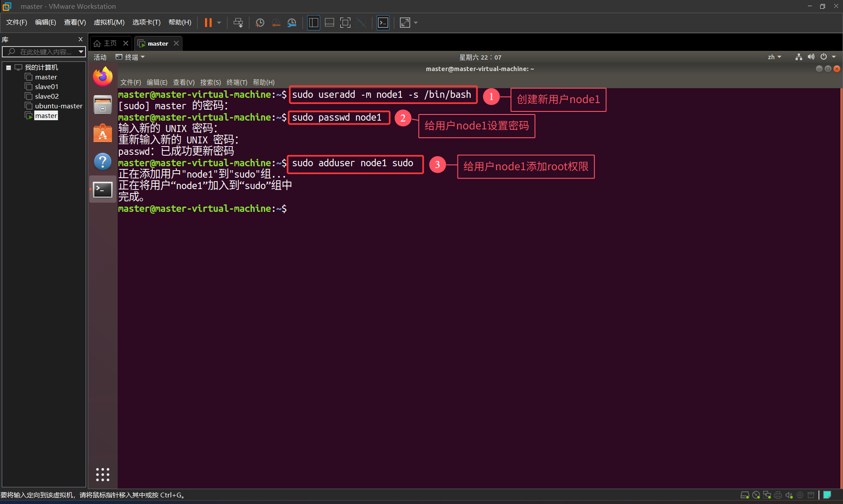Toggle full screen mode in VMware
The height and width of the screenshot is (504, 843).
click(x=404, y=22)
